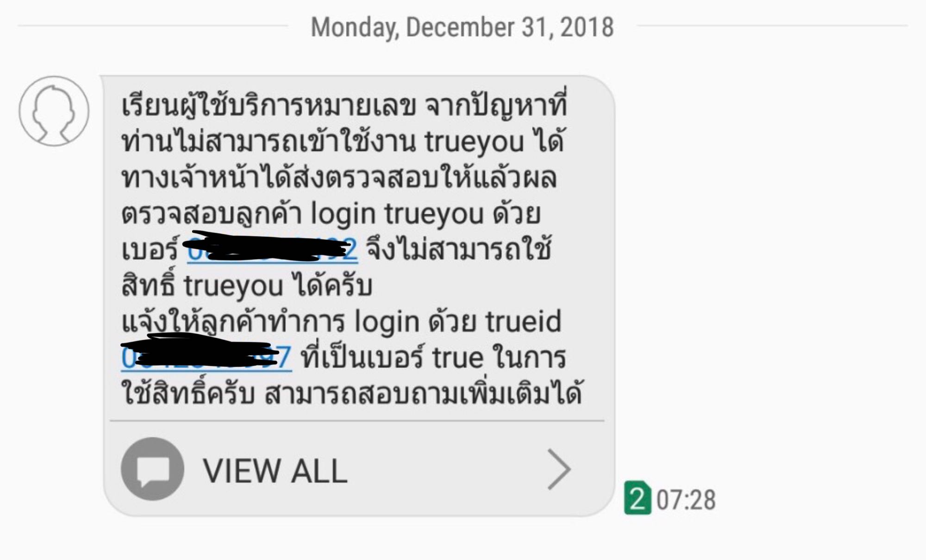Select the 07:28 message timestamp
926x560 pixels.
point(686,500)
